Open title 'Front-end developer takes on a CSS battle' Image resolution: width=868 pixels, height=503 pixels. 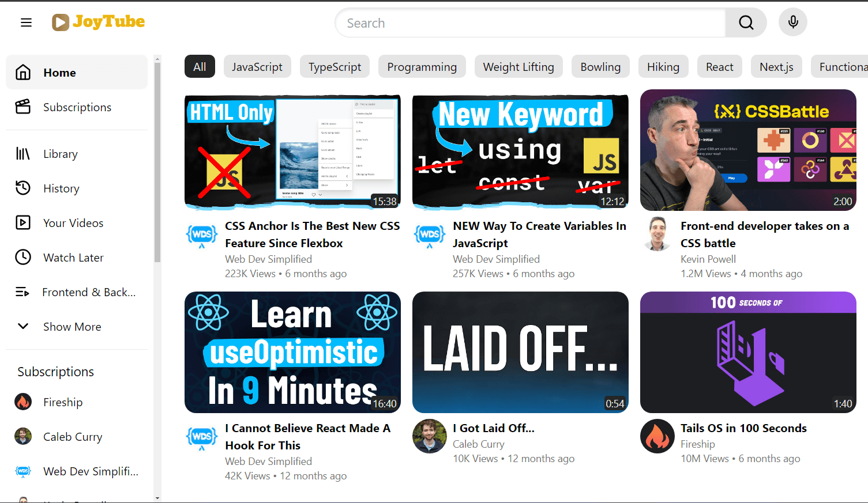(x=765, y=235)
